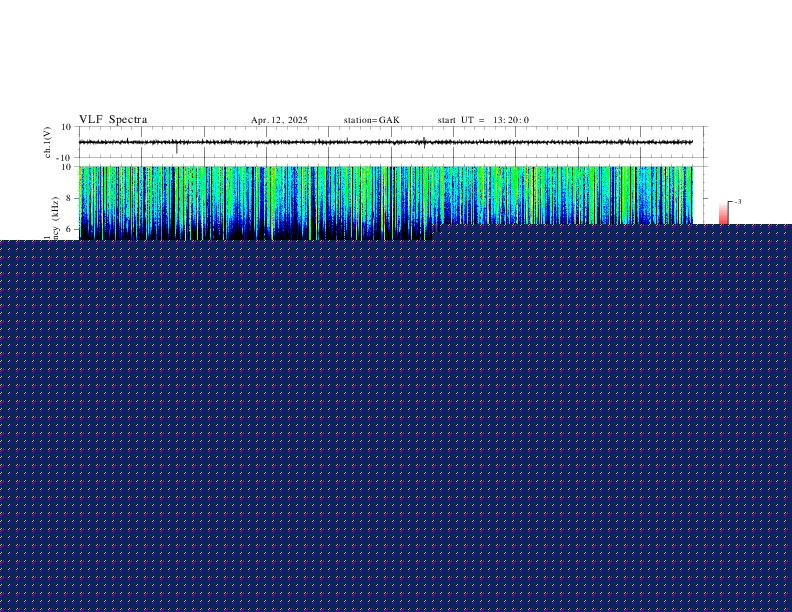
Task: Click the "station=GAK" label
Action: click(371, 120)
